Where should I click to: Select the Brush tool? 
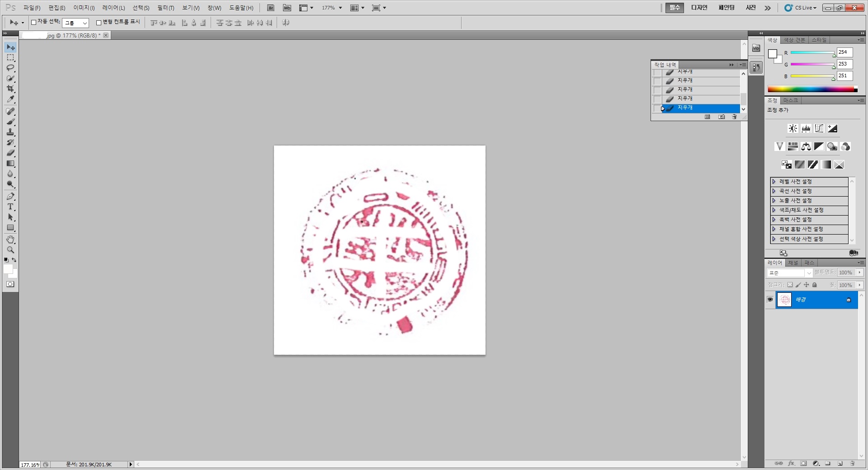10,122
